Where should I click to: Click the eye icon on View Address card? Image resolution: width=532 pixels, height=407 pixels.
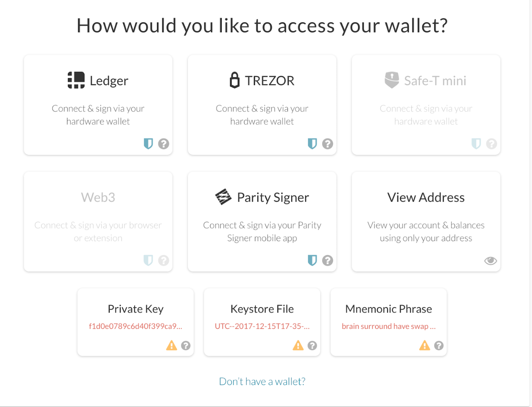(490, 260)
